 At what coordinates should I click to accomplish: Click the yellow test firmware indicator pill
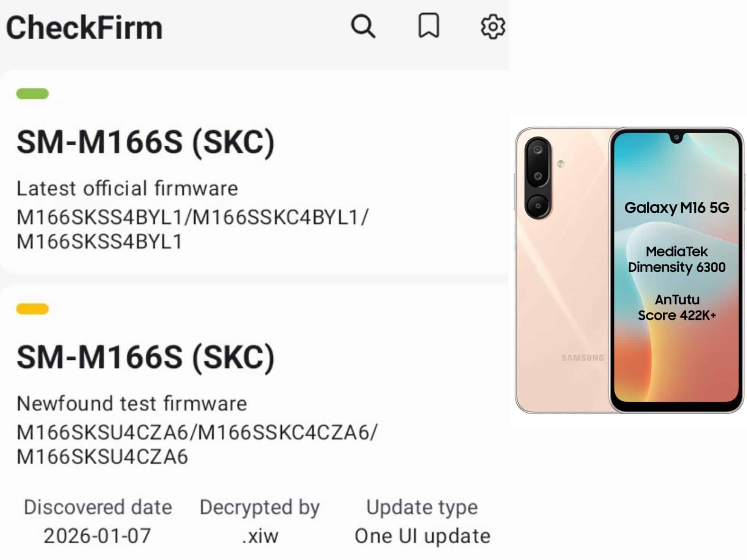(32, 309)
